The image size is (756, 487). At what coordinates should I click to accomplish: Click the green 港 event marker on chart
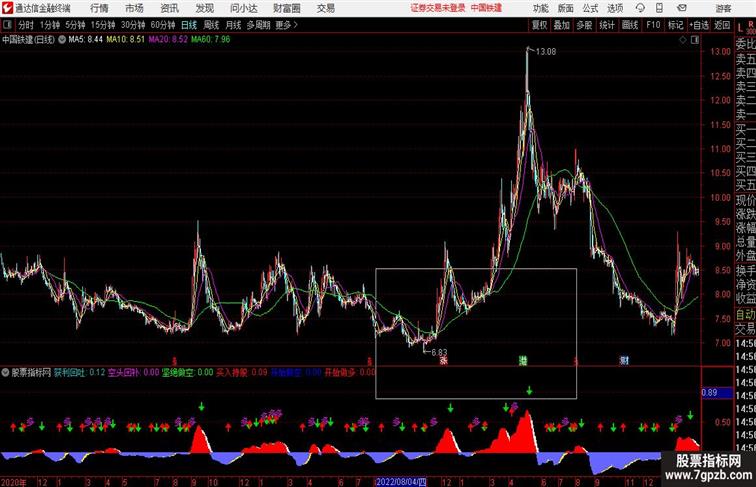tap(523, 360)
